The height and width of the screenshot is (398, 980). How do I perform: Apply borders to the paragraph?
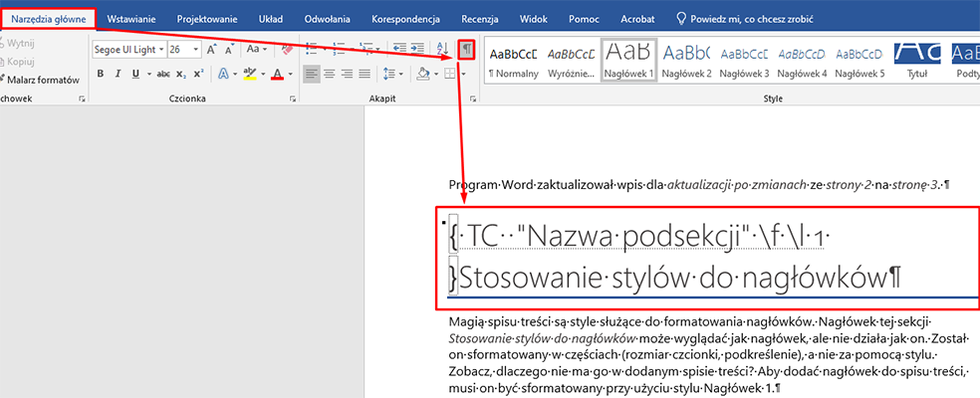[449, 74]
